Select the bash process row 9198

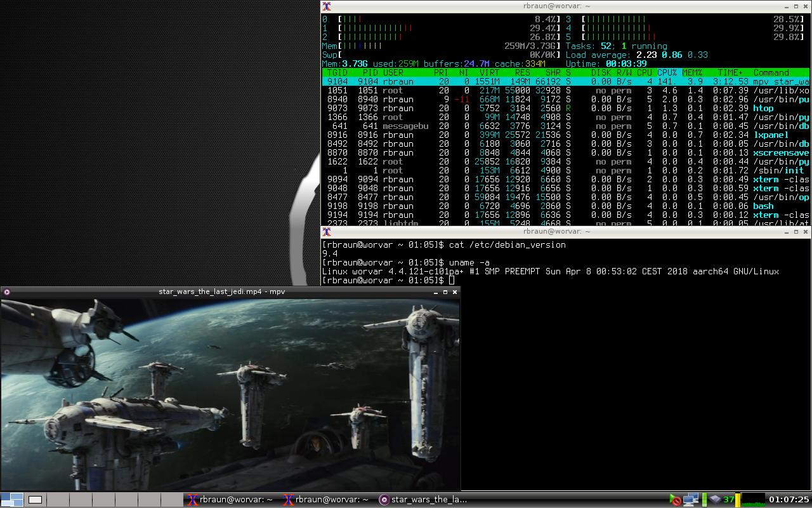566,206
